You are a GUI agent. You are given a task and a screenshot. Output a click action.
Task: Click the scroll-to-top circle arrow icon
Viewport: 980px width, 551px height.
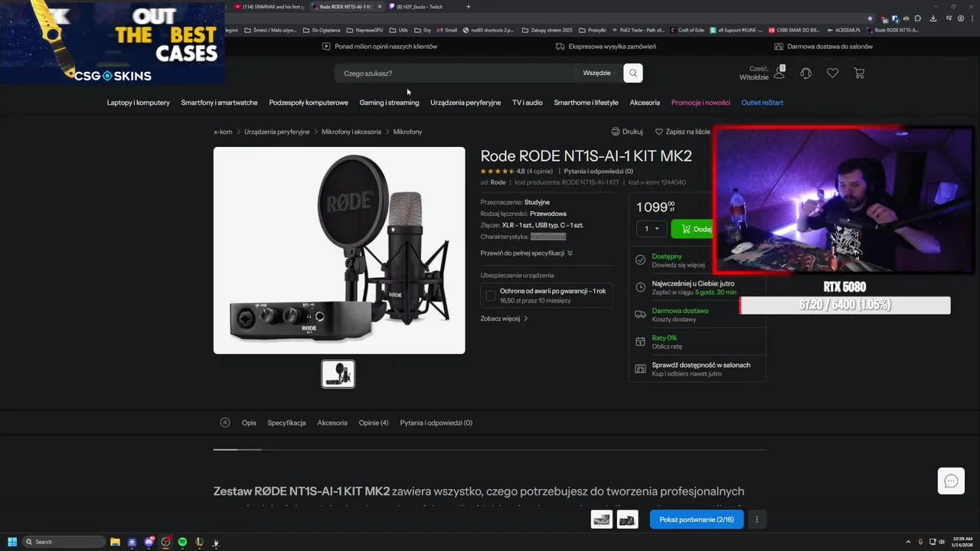[x=224, y=422]
